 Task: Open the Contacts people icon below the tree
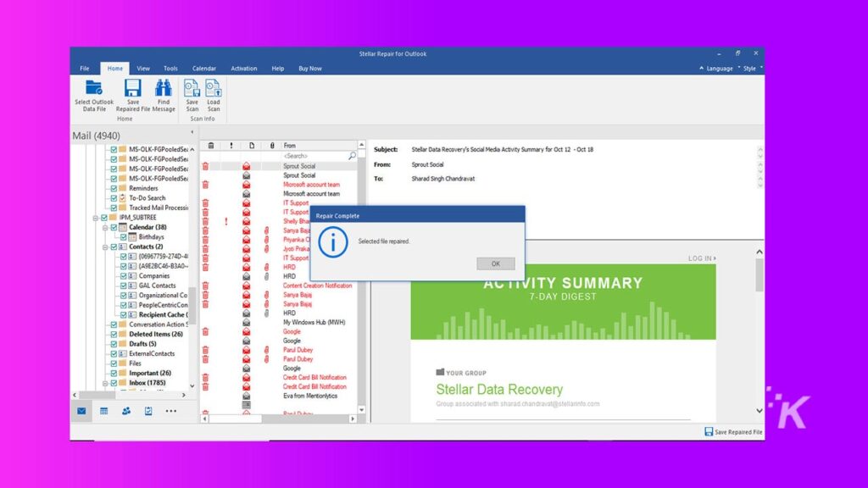[x=126, y=411]
